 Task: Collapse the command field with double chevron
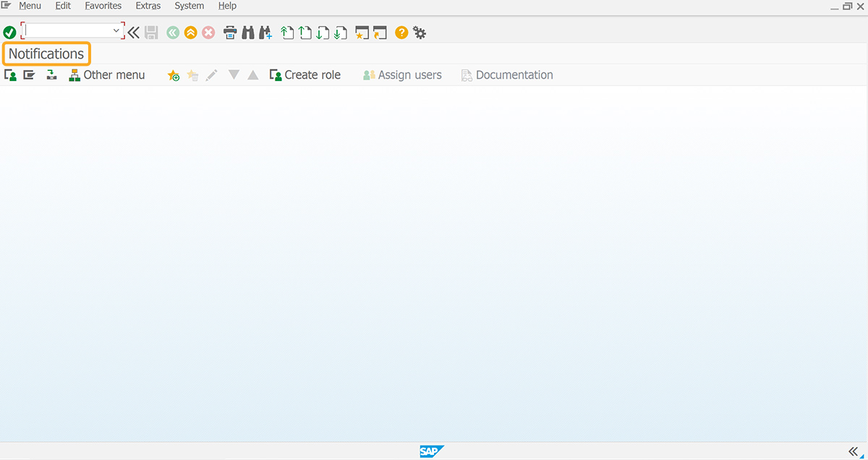coord(134,33)
